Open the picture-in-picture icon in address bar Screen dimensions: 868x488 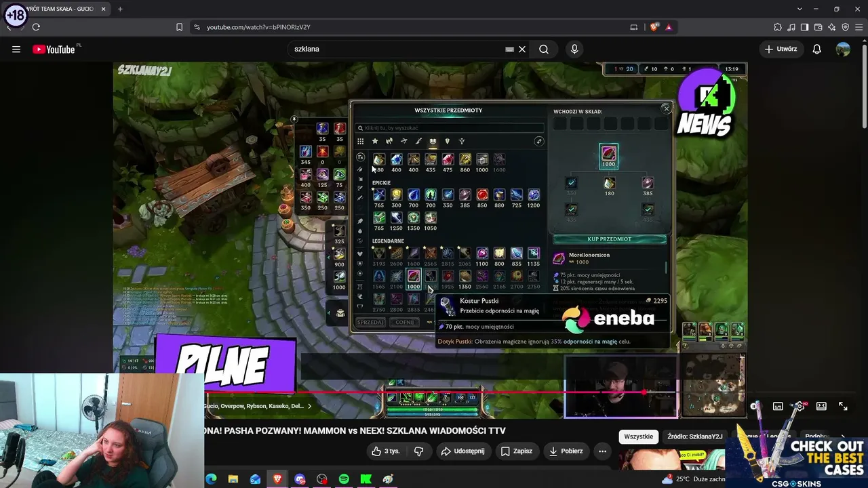click(x=634, y=27)
